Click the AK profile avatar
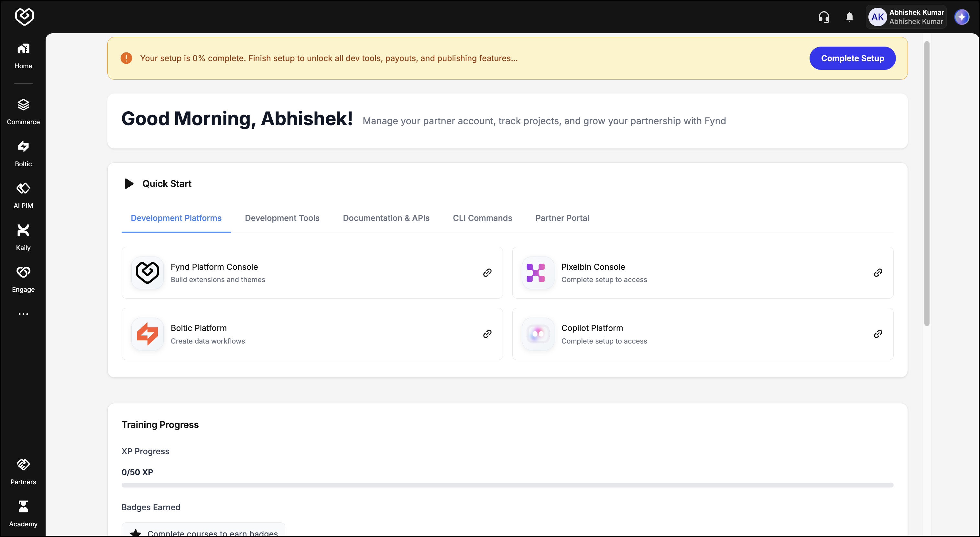The height and width of the screenshot is (537, 980). [878, 17]
